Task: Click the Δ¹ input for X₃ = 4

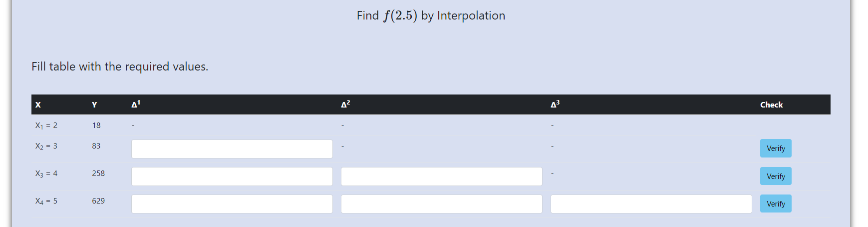Action: pos(232,176)
